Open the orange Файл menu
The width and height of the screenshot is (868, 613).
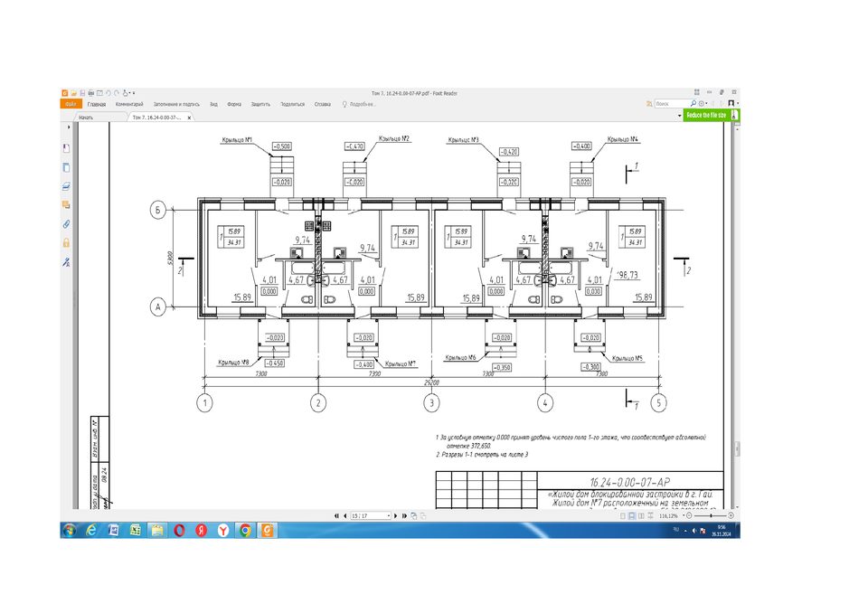tap(71, 104)
